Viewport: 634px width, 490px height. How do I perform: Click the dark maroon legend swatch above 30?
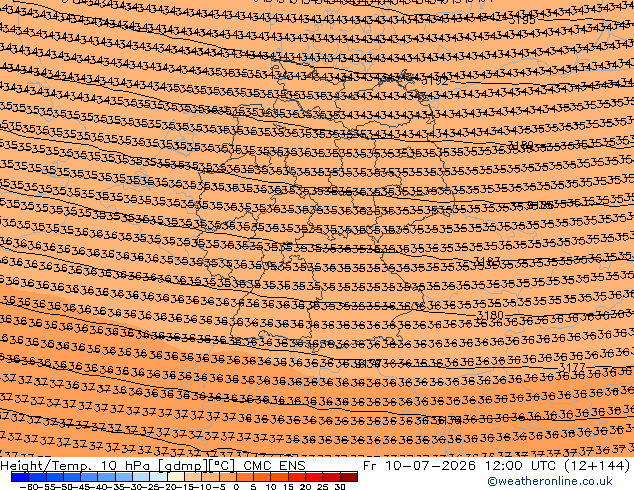(349, 477)
